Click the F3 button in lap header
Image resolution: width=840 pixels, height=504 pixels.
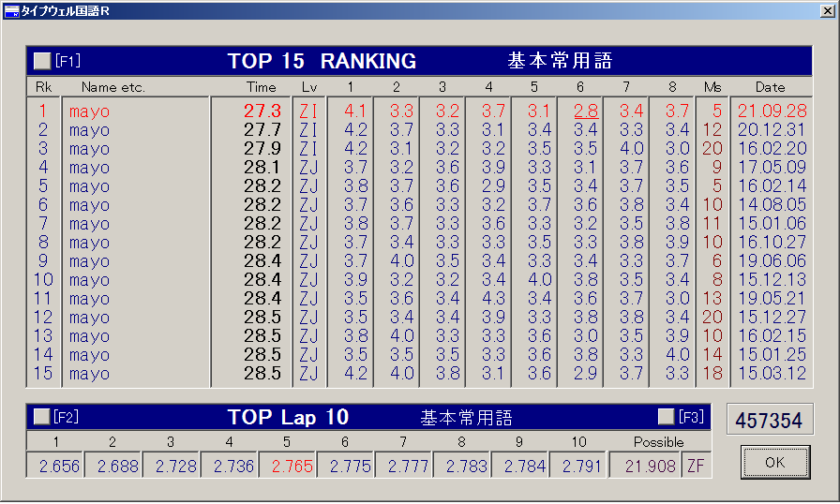click(666, 417)
